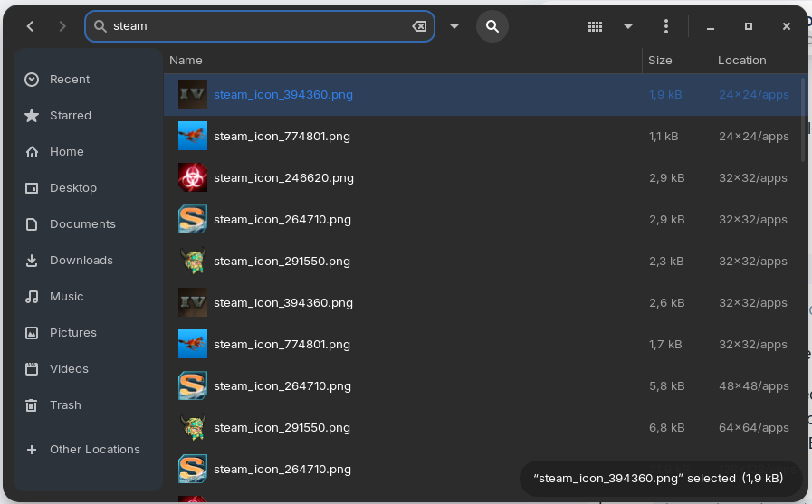This screenshot has width=812, height=504.
Task: Open the Home folder
Action: click(x=66, y=152)
